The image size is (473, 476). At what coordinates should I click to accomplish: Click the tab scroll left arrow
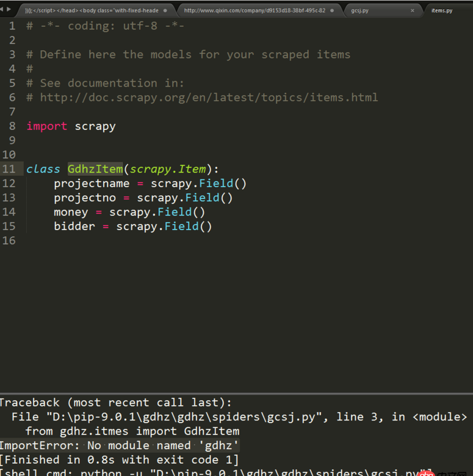1,9
